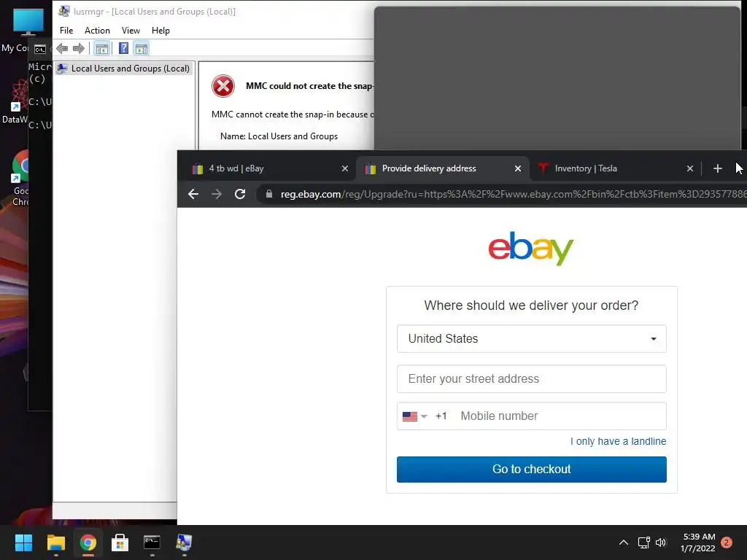The height and width of the screenshot is (560, 747).
Task: Open the File menu in lusrmgr
Action: pyautogui.click(x=66, y=31)
